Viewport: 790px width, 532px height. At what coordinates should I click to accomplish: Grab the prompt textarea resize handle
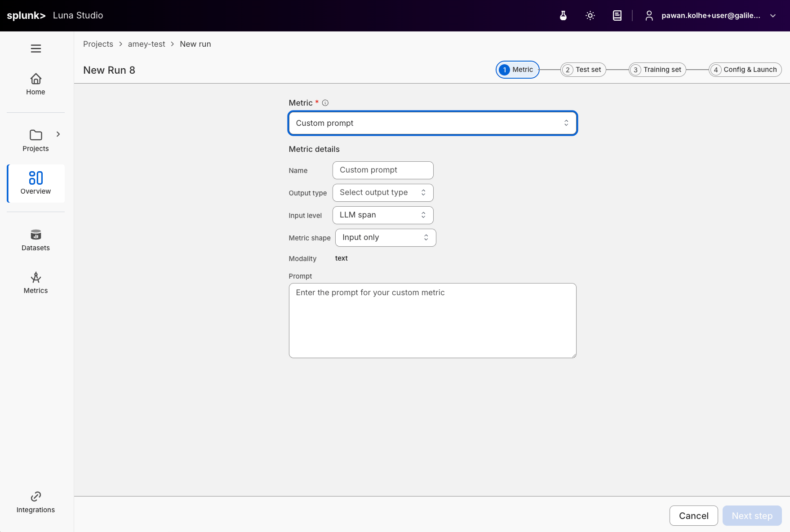click(x=574, y=355)
